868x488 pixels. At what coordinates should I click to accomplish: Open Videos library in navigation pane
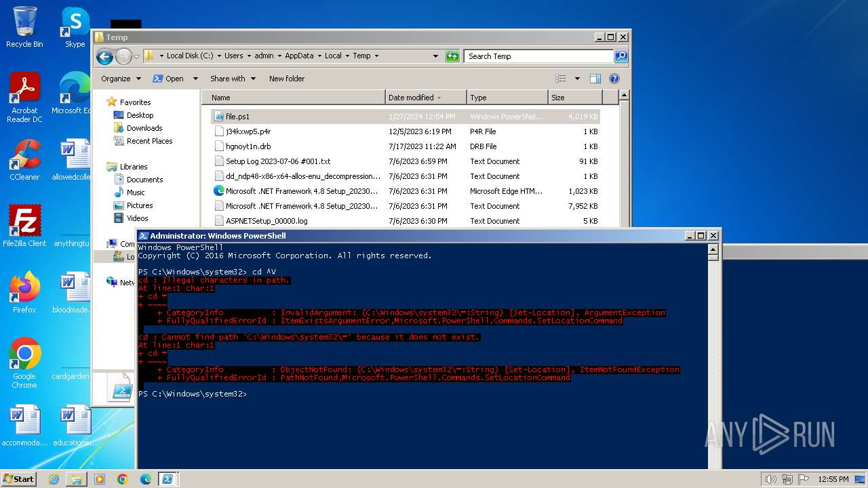tap(137, 218)
